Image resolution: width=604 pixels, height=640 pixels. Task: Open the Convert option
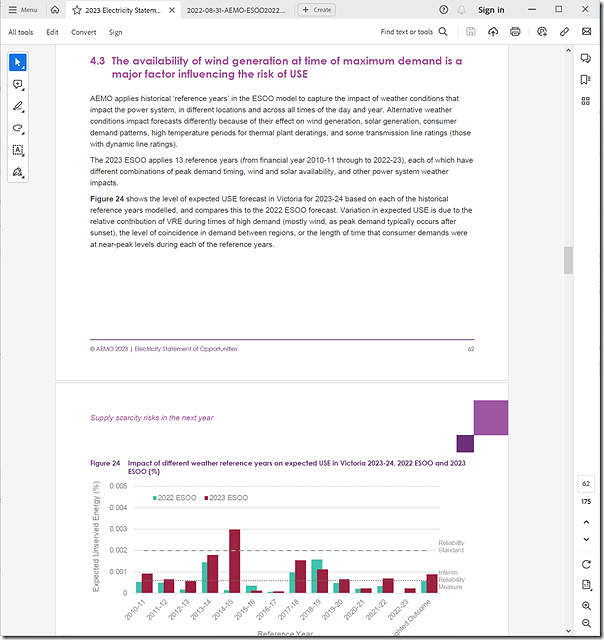pyautogui.click(x=84, y=32)
